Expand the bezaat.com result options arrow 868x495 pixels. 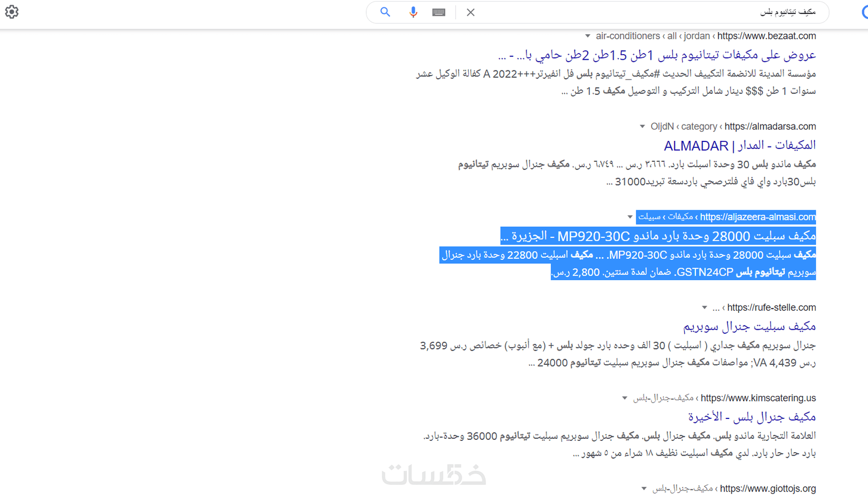click(588, 36)
